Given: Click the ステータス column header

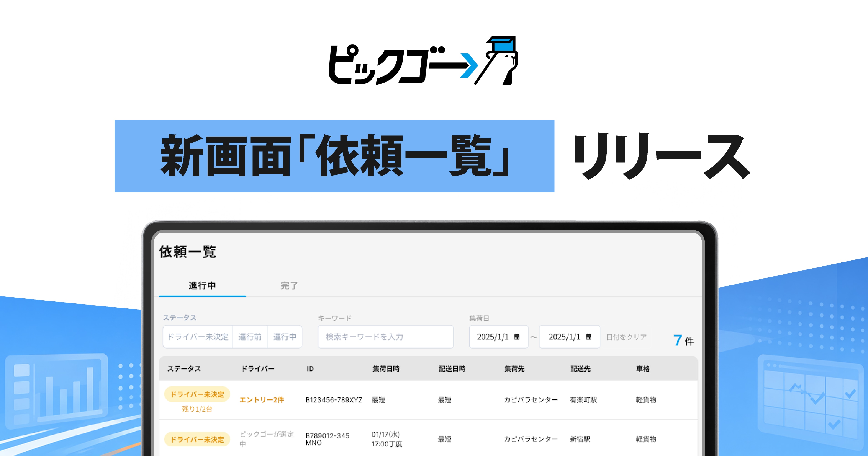Looking at the screenshot, I should coord(184,369).
